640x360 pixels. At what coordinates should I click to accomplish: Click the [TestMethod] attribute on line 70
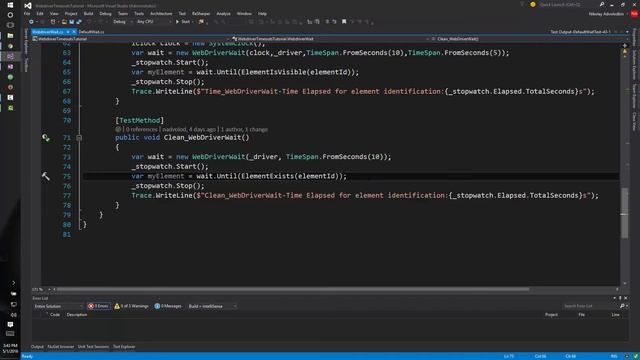pos(140,120)
